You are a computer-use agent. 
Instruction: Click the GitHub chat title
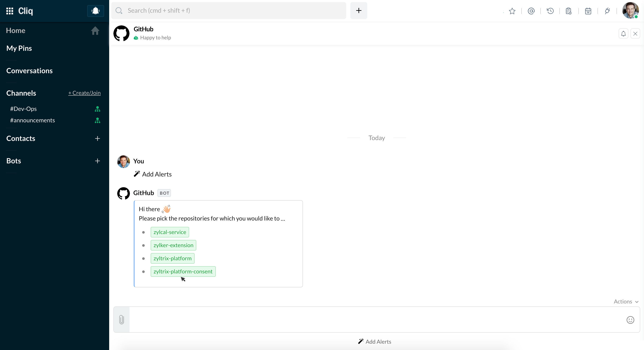click(143, 29)
